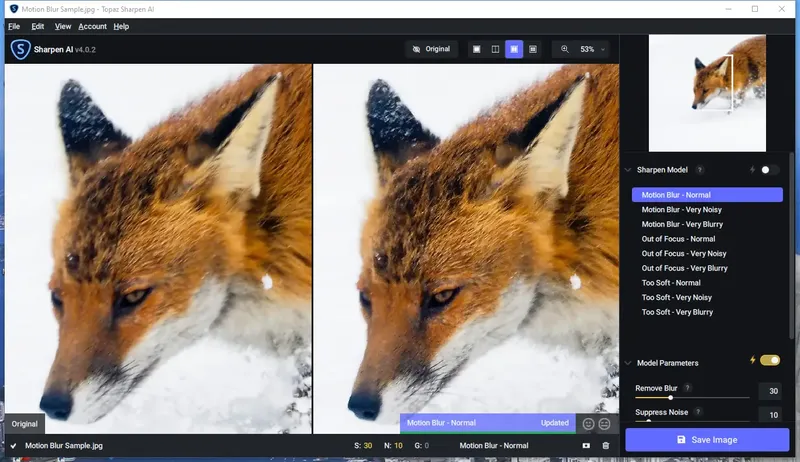The width and height of the screenshot is (800, 462).
Task: Open the Account menu
Action: pos(92,27)
